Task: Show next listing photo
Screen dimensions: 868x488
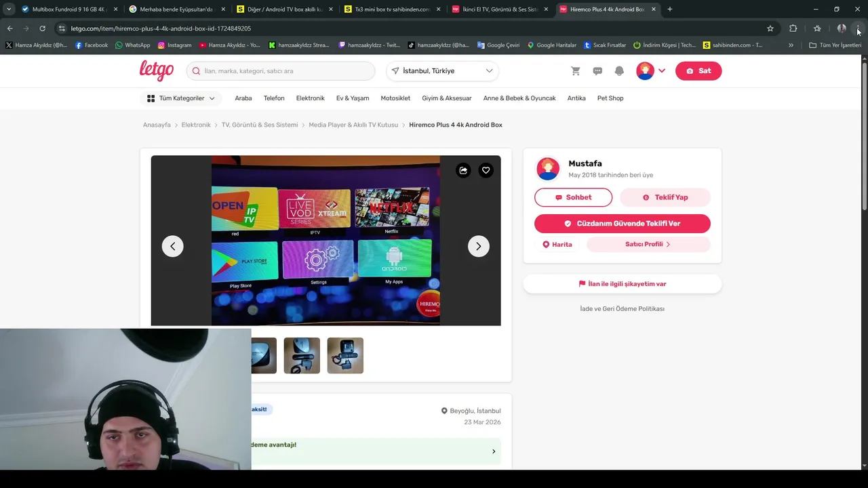Action: (x=479, y=246)
